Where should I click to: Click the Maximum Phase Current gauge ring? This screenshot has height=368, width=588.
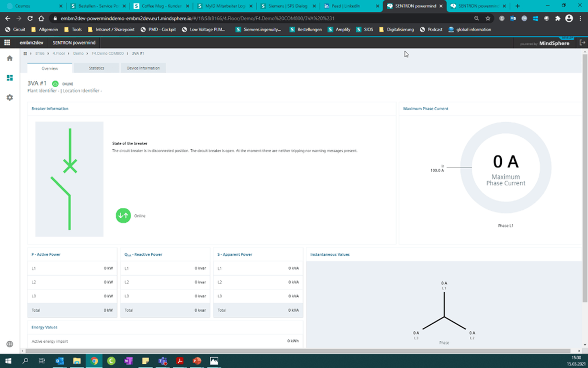(x=505, y=168)
